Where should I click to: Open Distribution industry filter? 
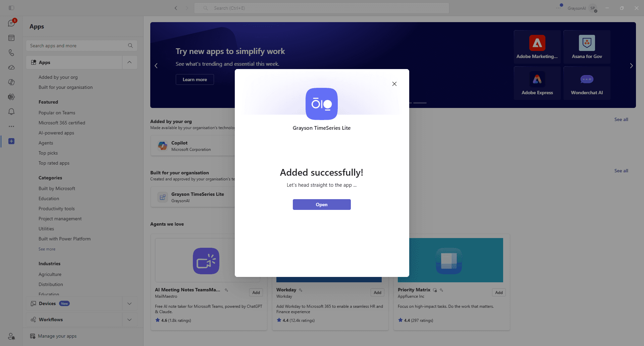coord(51,284)
